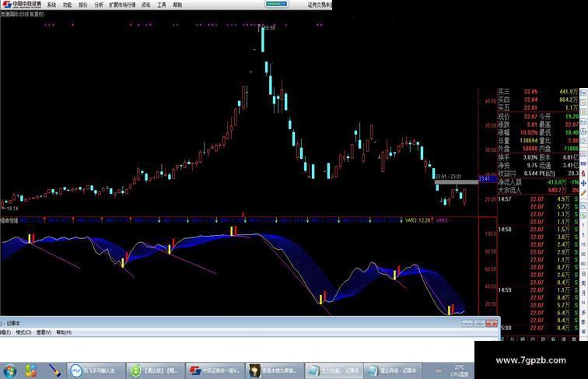
Task: Switch to daily 日 period
Action: (583, 274)
